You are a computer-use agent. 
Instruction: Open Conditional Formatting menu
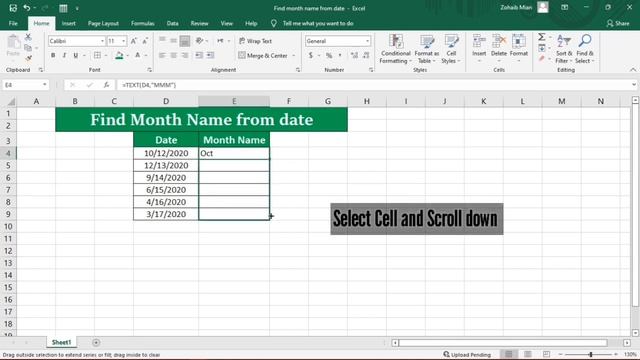pyautogui.click(x=395, y=49)
